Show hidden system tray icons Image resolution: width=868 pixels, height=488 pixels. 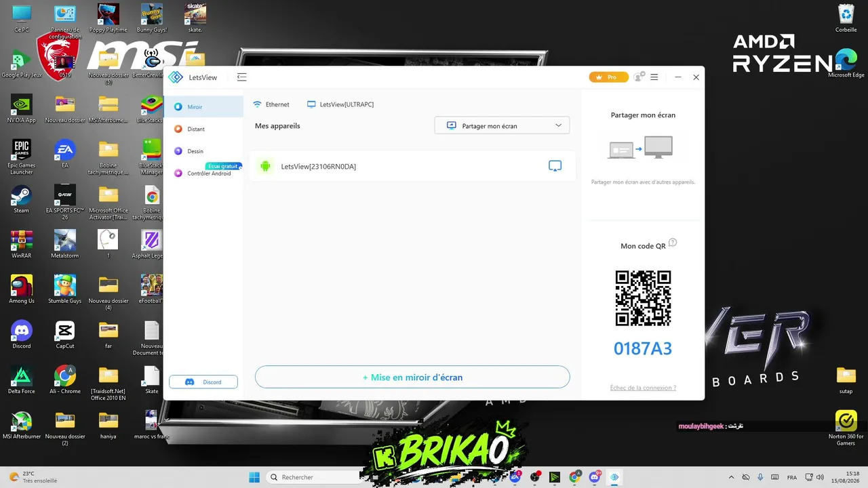tap(731, 477)
